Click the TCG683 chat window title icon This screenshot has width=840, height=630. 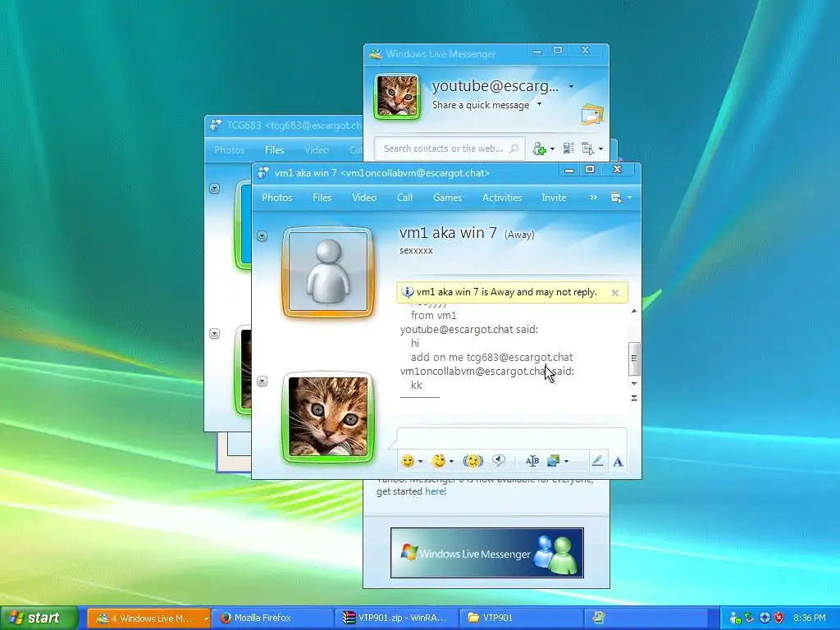click(x=216, y=126)
